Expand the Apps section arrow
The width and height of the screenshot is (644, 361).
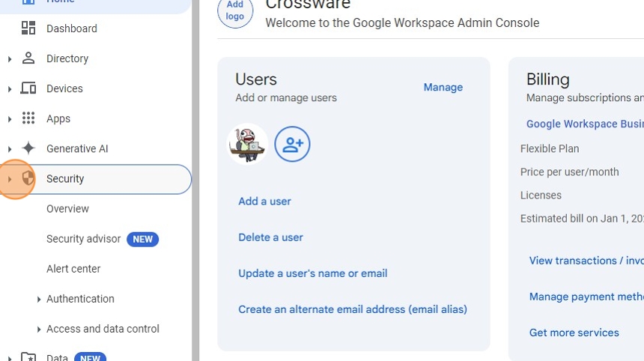click(x=10, y=119)
